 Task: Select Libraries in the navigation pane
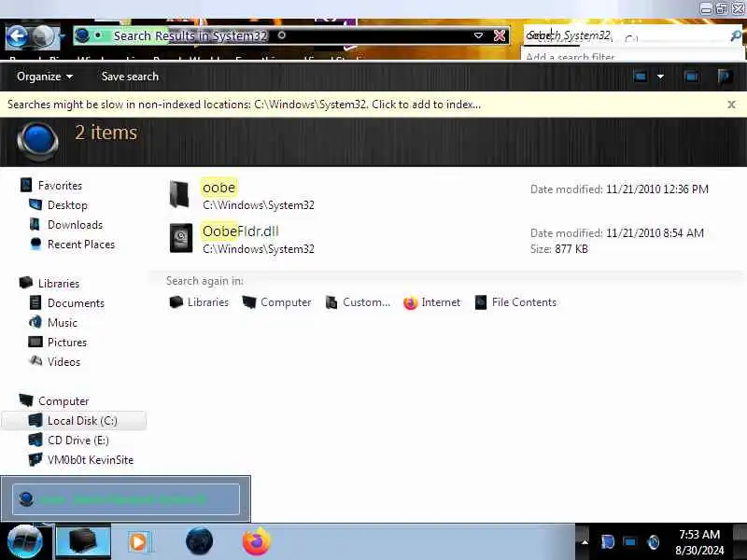click(x=49, y=283)
